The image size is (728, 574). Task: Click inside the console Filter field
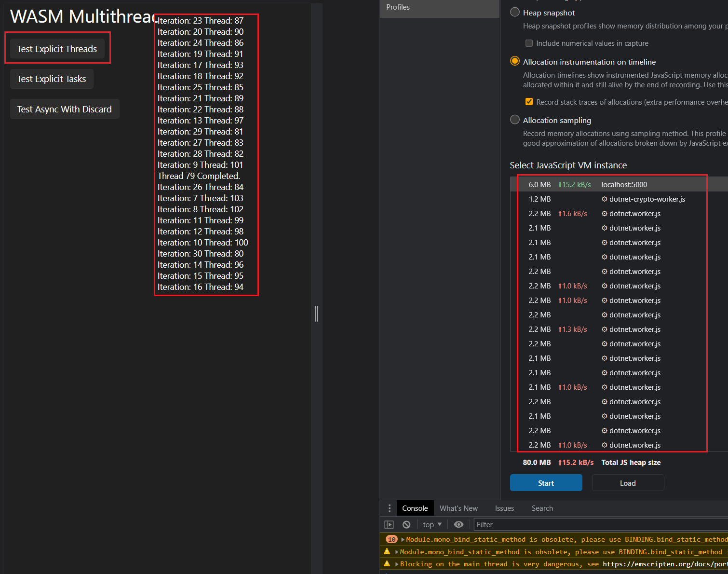[x=530, y=524]
